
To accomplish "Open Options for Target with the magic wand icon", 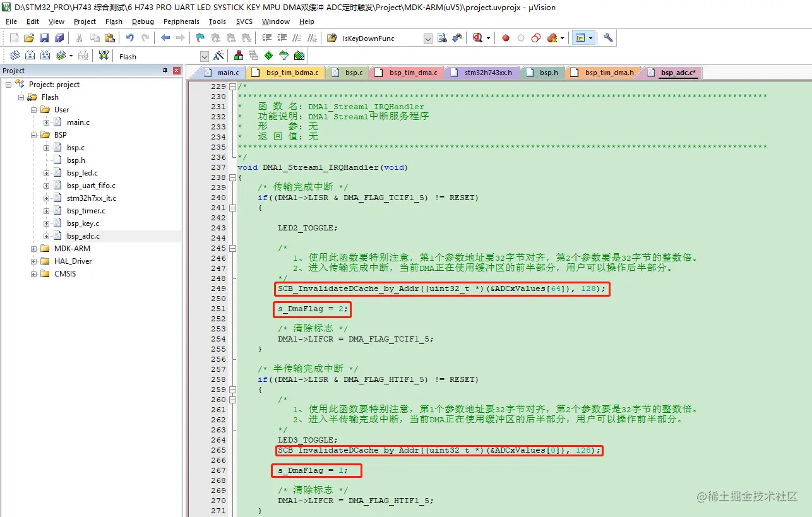I will pyautogui.click(x=219, y=56).
